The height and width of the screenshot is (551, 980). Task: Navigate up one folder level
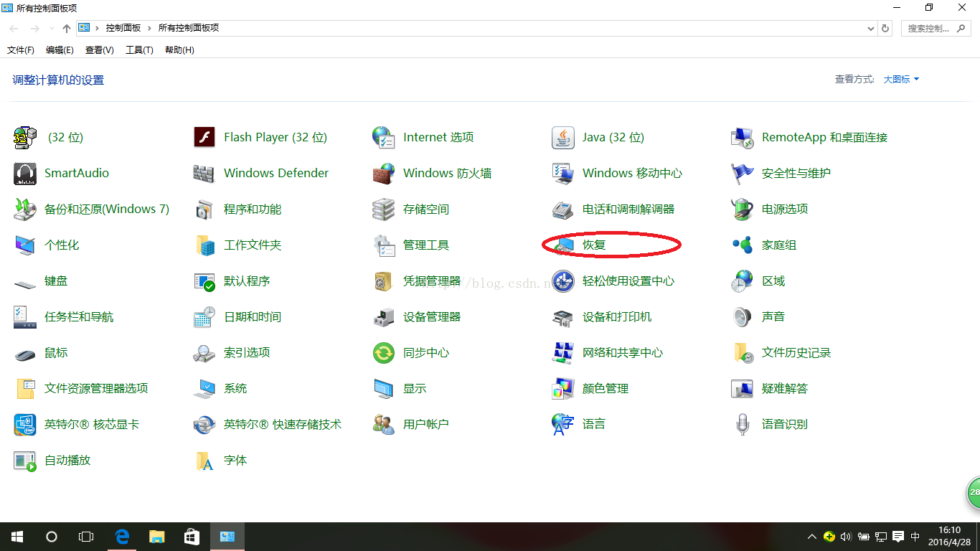point(67,28)
